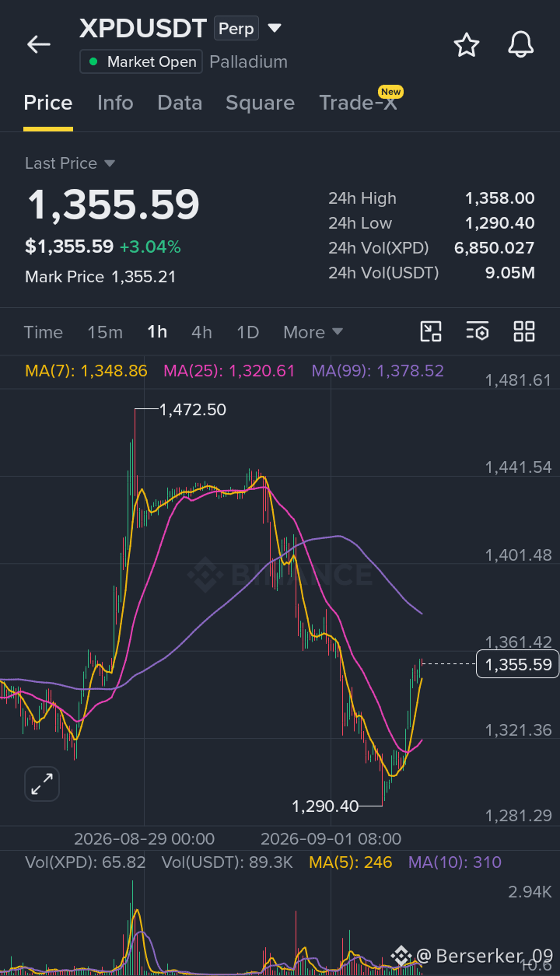Expand chart to fullscreen with diagonal arrows
This screenshot has width=560, height=976.
coord(42,784)
